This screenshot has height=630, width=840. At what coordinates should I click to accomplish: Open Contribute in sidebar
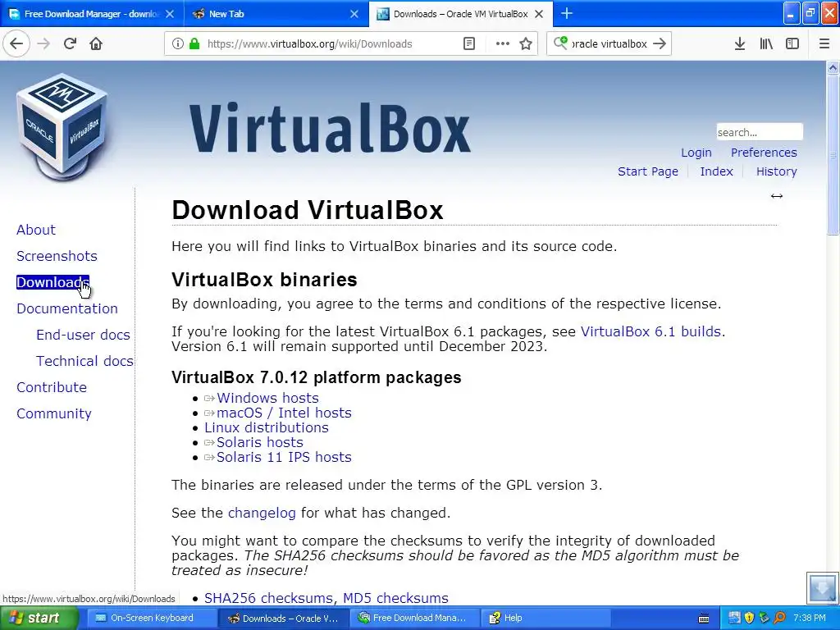[x=52, y=387]
